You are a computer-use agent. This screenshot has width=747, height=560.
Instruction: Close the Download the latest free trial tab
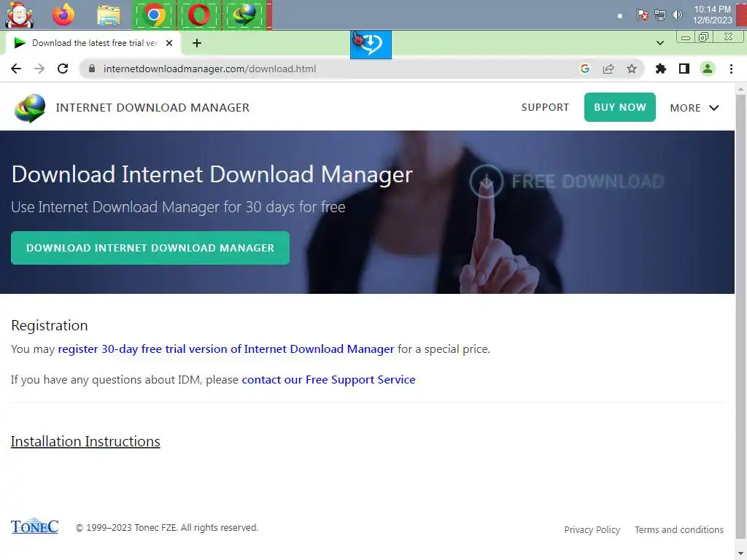pyautogui.click(x=169, y=43)
